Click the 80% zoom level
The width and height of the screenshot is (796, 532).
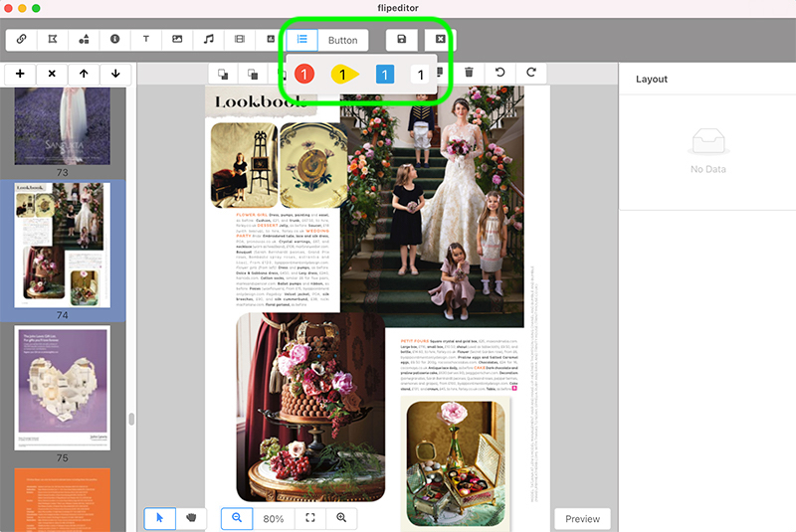point(273,519)
